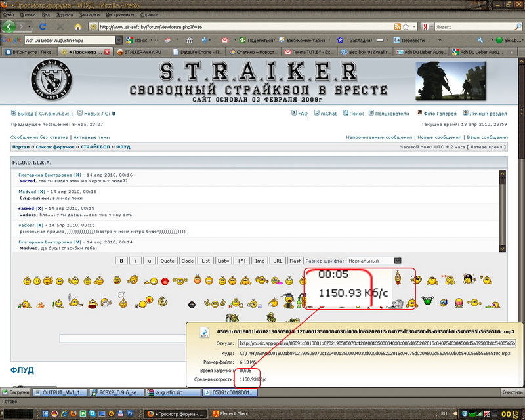Image resolution: width=525 pixels, height=420 pixels.
Task: Open the Инструменты menu
Action: 120,14
